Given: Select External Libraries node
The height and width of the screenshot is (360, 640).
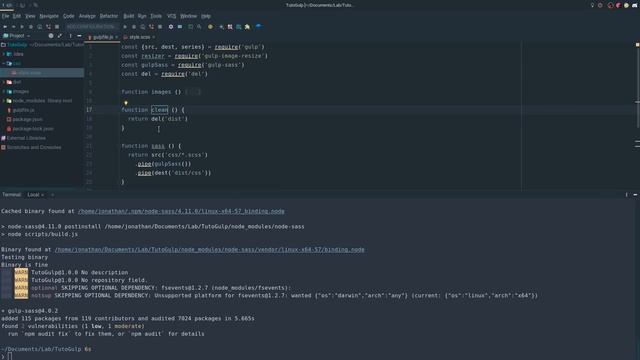Looking at the screenshot, I should [x=26, y=138].
